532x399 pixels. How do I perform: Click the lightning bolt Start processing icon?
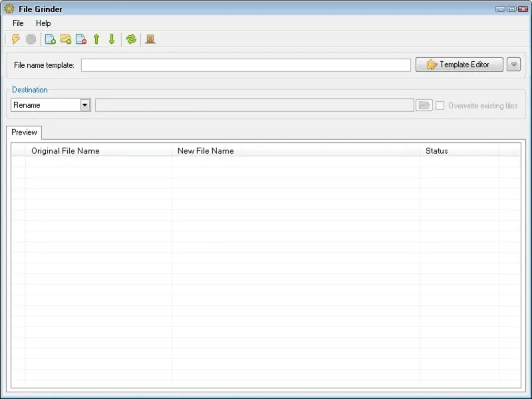(x=15, y=39)
